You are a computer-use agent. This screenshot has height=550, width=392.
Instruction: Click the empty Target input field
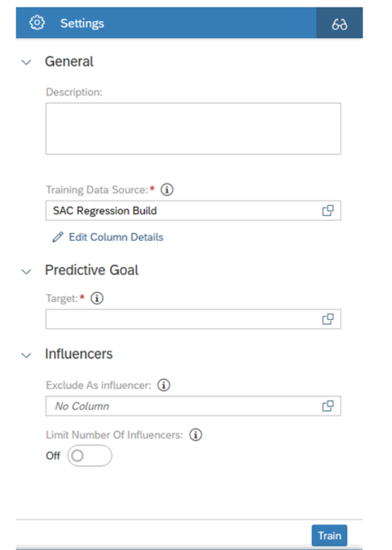[193, 319]
